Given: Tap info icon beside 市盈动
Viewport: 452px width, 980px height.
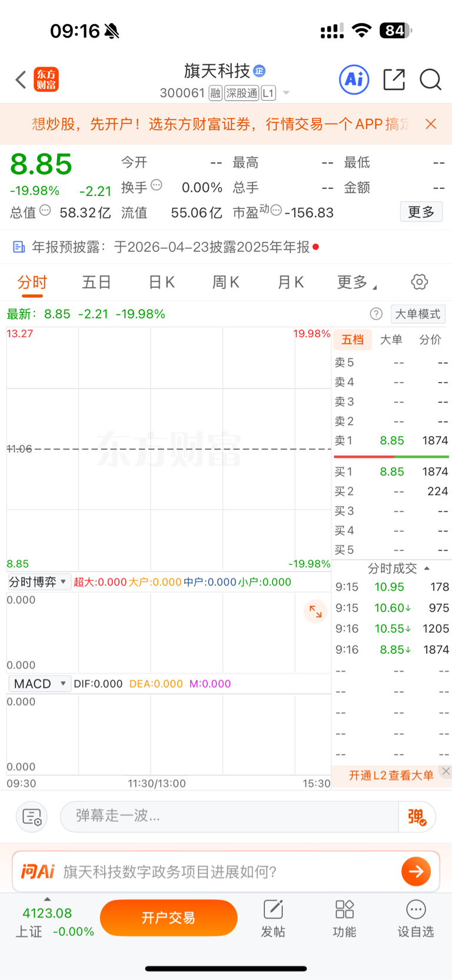Looking at the screenshot, I should (276, 210).
